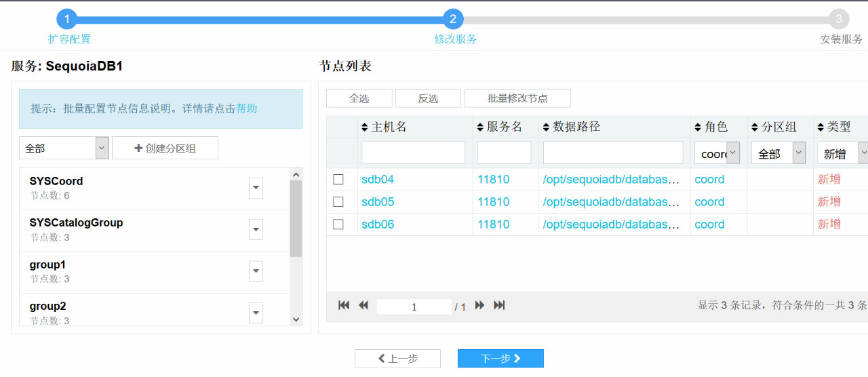
Task: Tick the checkbox for sdb05 row
Action: coord(338,202)
